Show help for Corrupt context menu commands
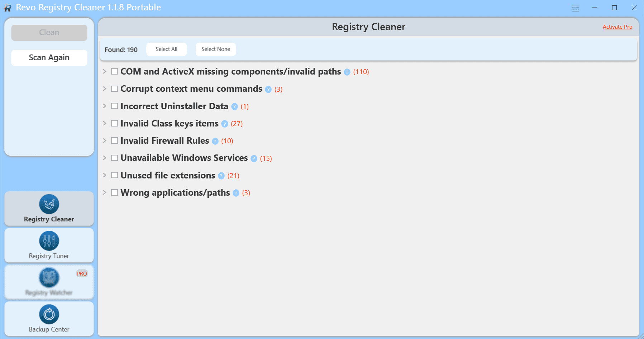 (x=268, y=89)
